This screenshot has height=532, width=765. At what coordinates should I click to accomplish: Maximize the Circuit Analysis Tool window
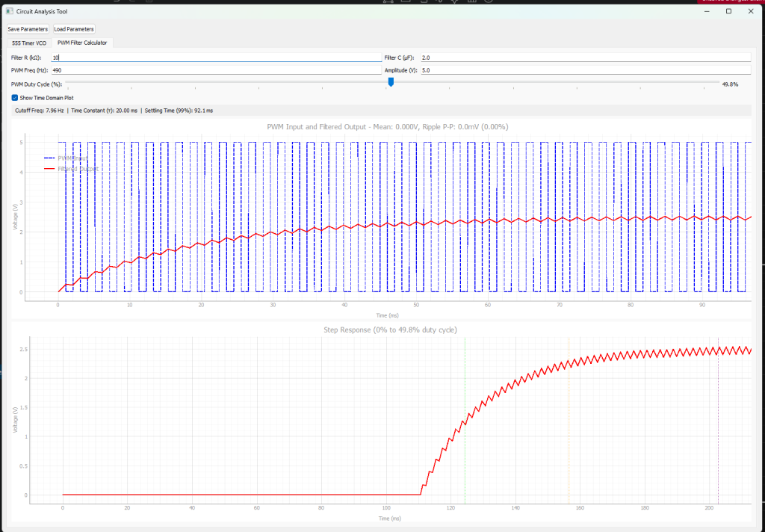[728, 11]
